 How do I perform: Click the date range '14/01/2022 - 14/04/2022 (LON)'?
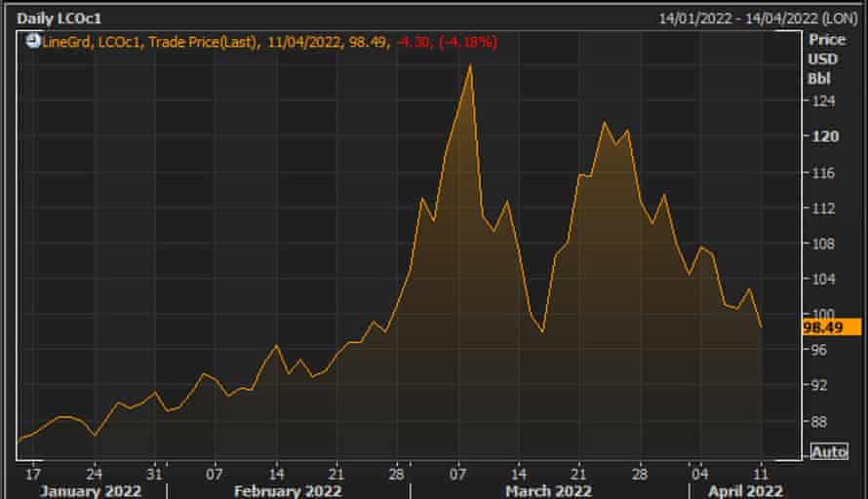(x=758, y=19)
